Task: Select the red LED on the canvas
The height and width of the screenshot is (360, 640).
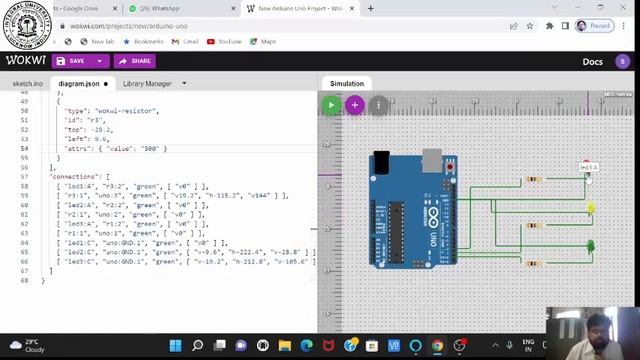Action: pyautogui.click(x=587, y=163)
